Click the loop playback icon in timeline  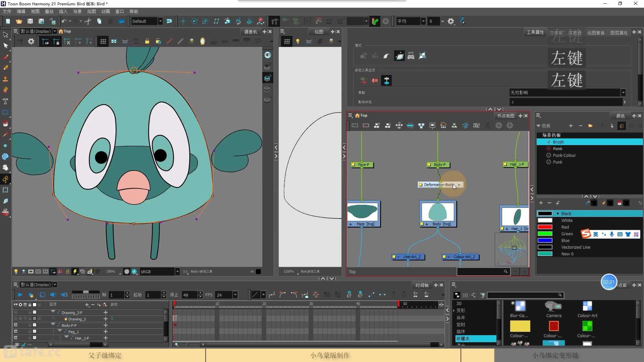(x=42, y=295)
